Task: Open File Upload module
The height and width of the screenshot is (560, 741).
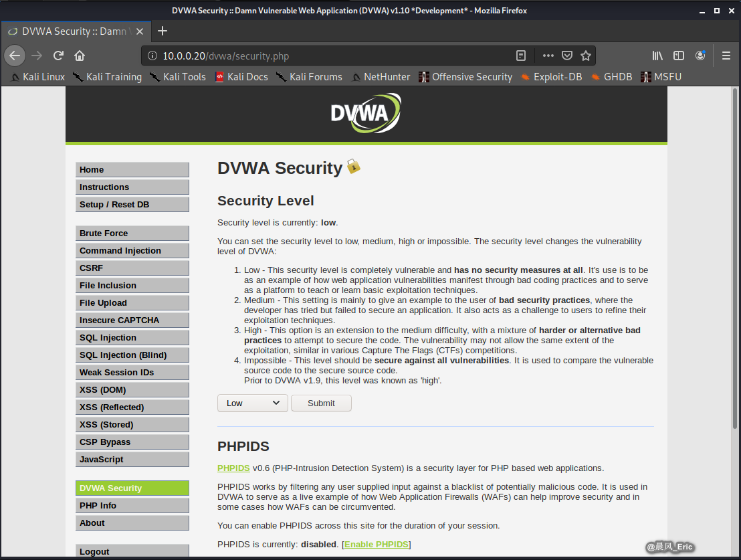Action: 132,303
